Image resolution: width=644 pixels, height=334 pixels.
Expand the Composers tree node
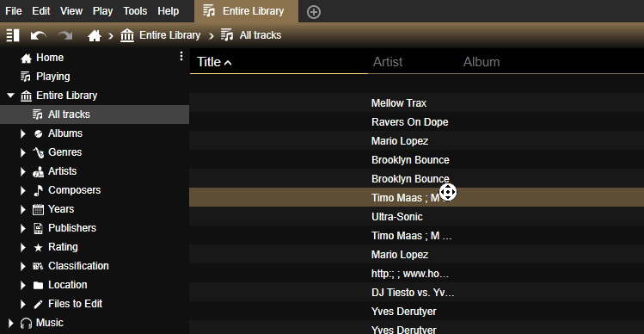point(23,190)
